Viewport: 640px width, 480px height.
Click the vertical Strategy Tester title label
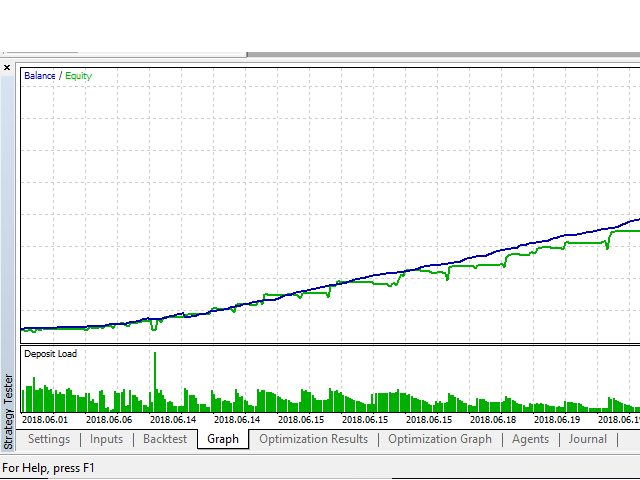pyautogui.click(x=9, y=411)
